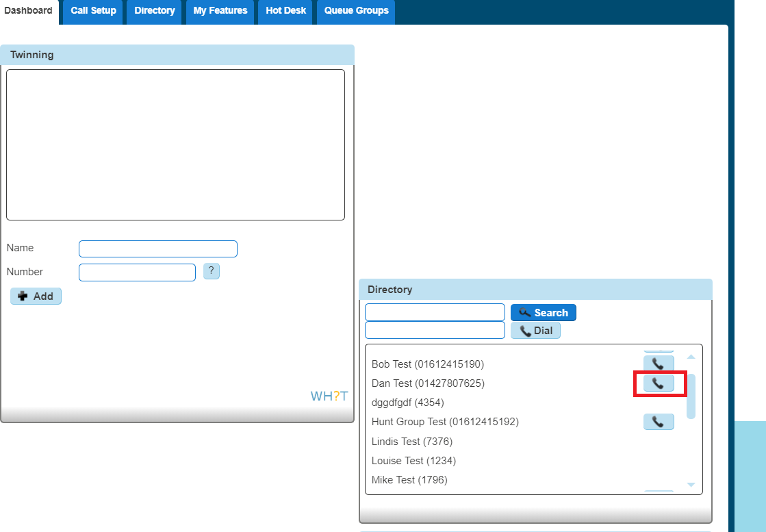Image resolution: width=766 pixels, height=532 pixels.
Task: Click the directory search text field
Action: click(x=435, y=312)
